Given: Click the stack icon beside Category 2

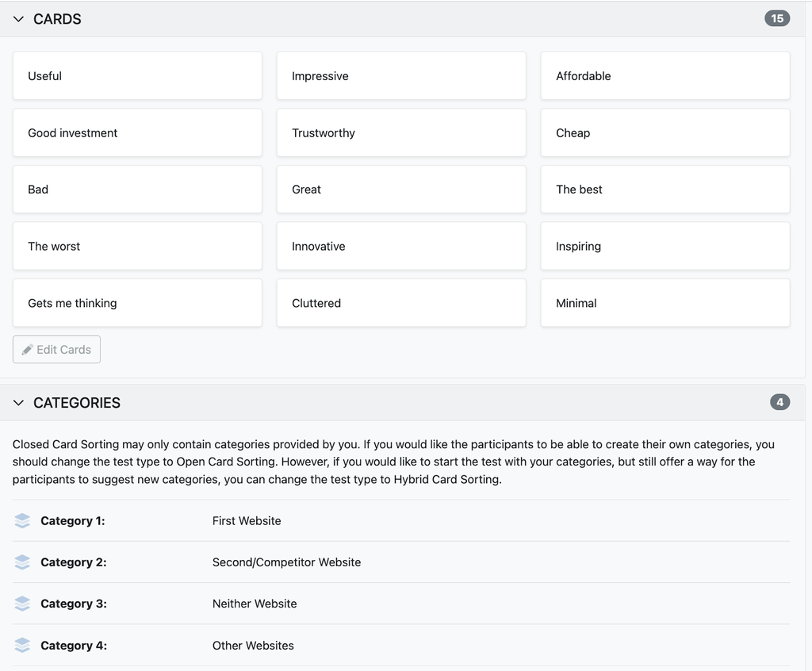Looking at the screenshot, I should (22, 562).
